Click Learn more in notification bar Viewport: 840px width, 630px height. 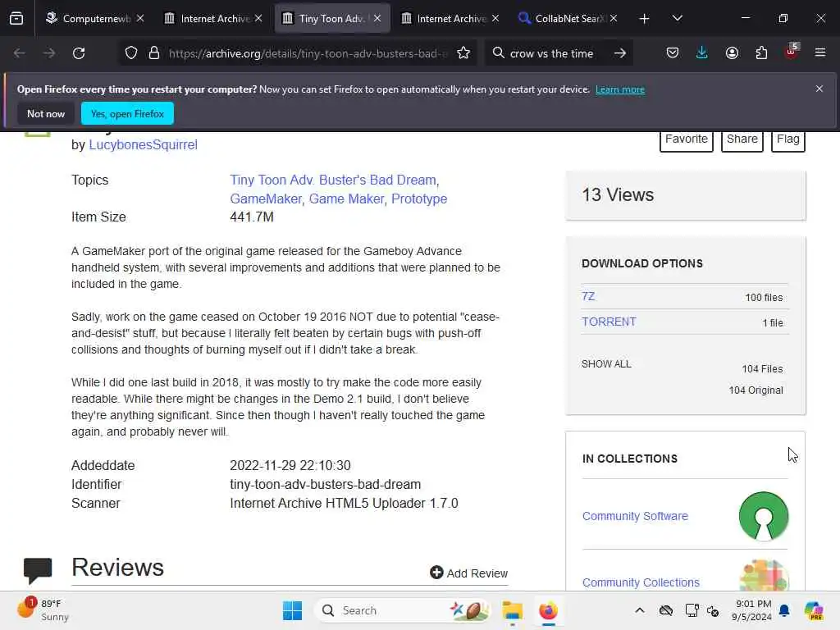pos(620,89)
